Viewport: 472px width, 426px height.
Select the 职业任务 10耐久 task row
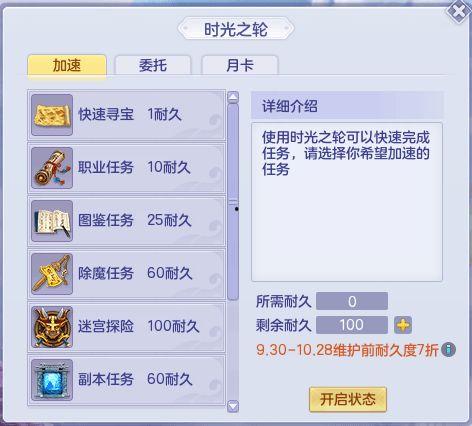(x=126, y=168)
